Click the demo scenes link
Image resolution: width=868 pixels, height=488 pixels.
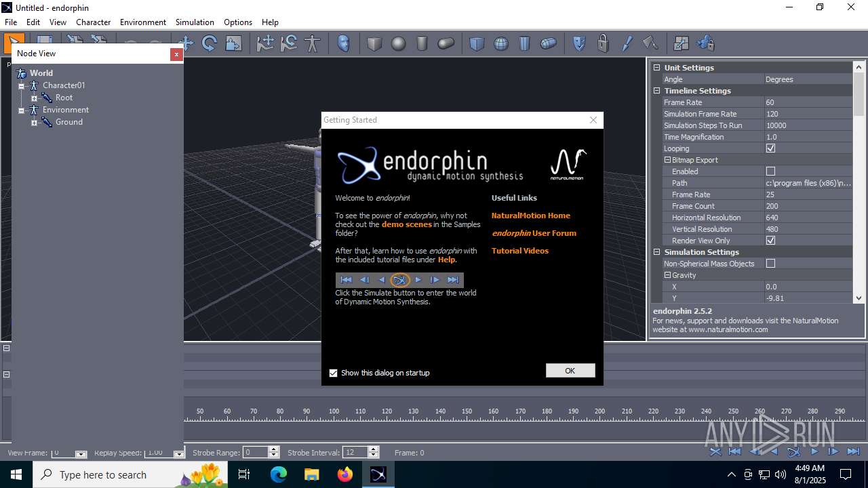(407, 224)
